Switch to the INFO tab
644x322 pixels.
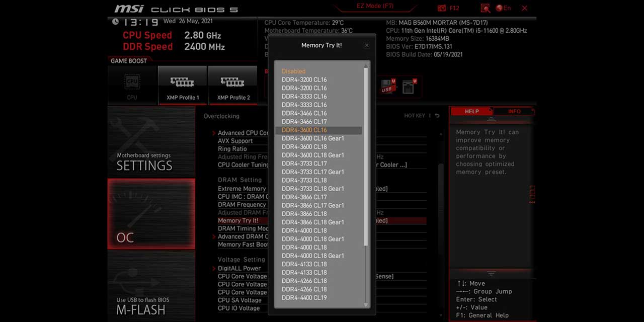[x=514, y=111]
